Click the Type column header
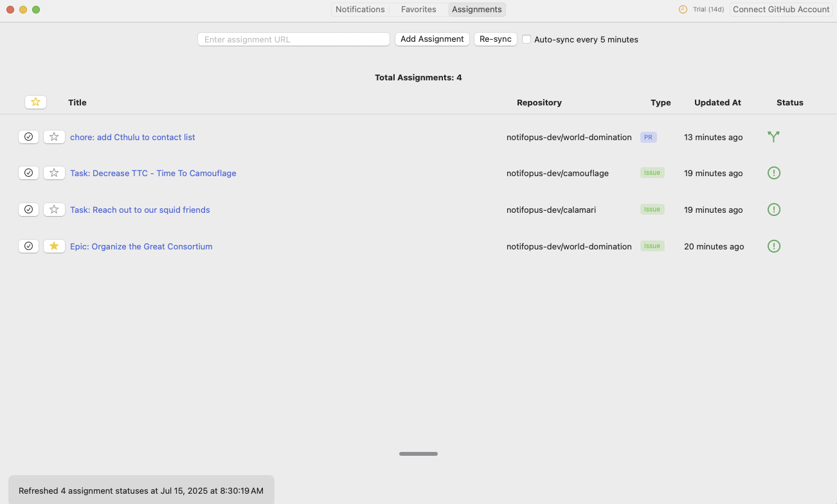This screenshot has width=837, height=504. click(661, 102)
